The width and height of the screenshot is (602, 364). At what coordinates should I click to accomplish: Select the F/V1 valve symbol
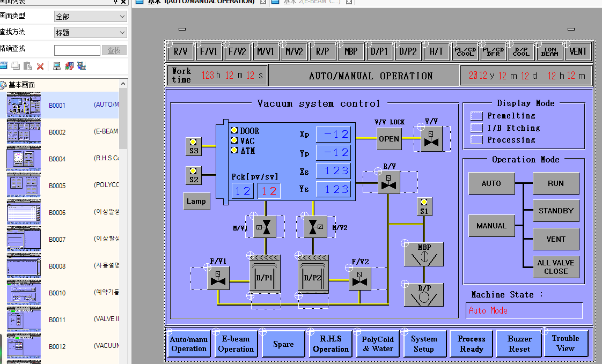tap(218, 278)
